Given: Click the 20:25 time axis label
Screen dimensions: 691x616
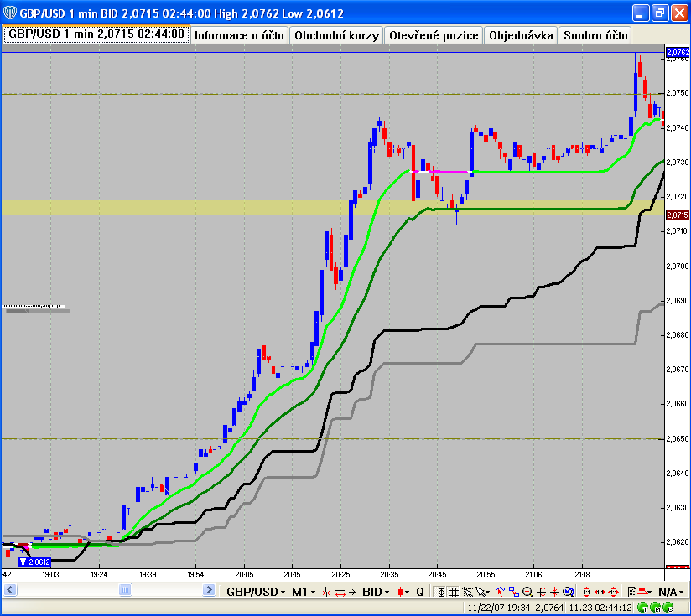Looking at the screenshot, I should click(340, 575).
